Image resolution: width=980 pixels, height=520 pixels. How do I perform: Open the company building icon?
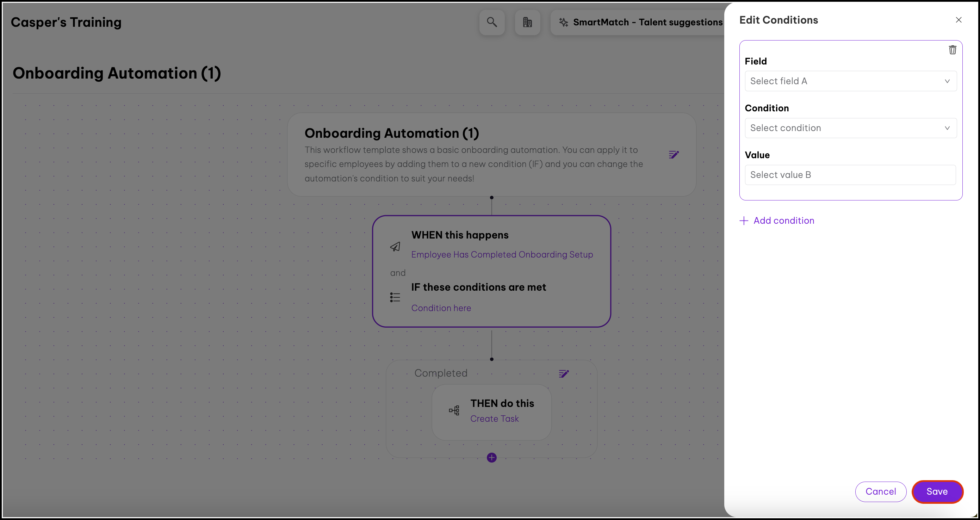(x=527, y=23)
